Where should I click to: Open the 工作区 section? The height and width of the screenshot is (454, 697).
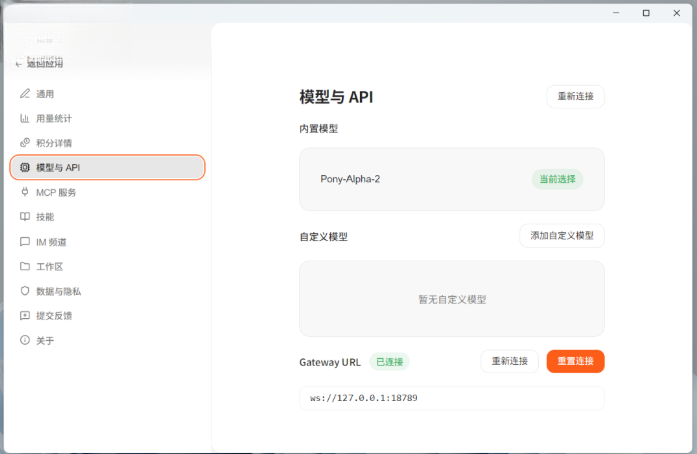(x=107, y=266)
